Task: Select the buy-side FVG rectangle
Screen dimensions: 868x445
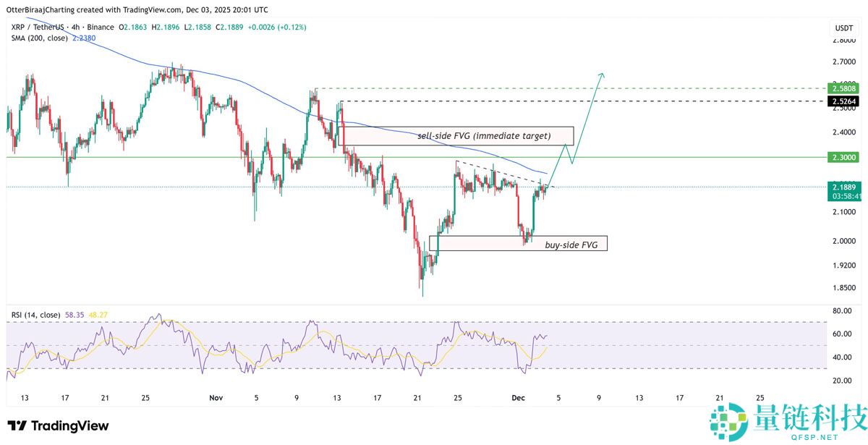Action: coord(517,243)
